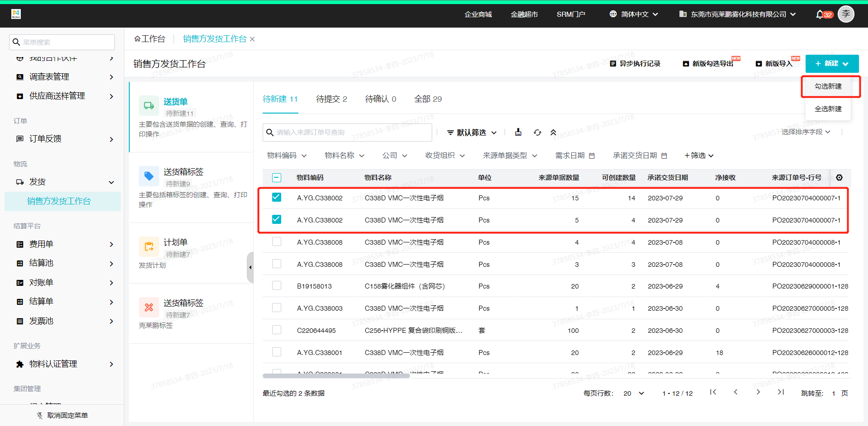Click 新版导入 button

pos(774,64)
